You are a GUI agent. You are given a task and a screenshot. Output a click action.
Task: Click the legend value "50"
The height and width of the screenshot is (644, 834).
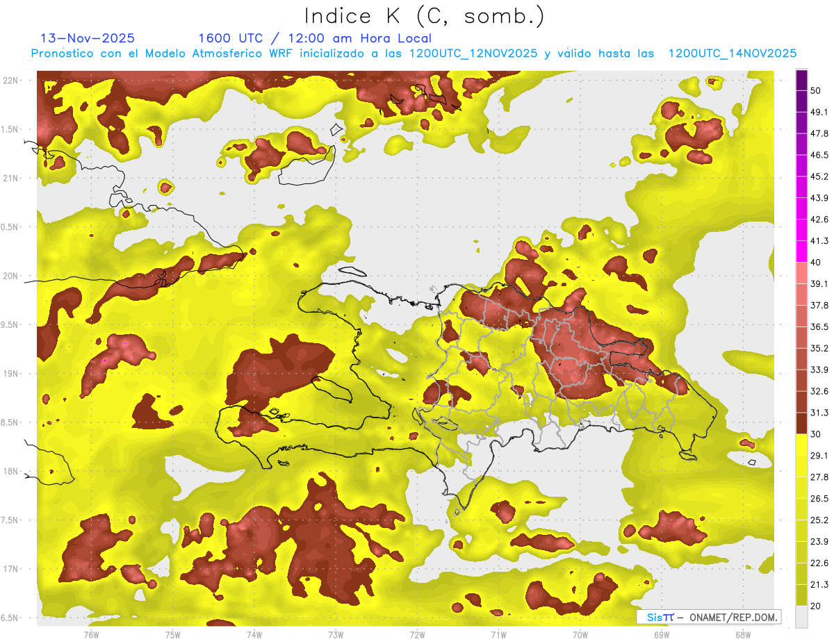pos(815,90)
